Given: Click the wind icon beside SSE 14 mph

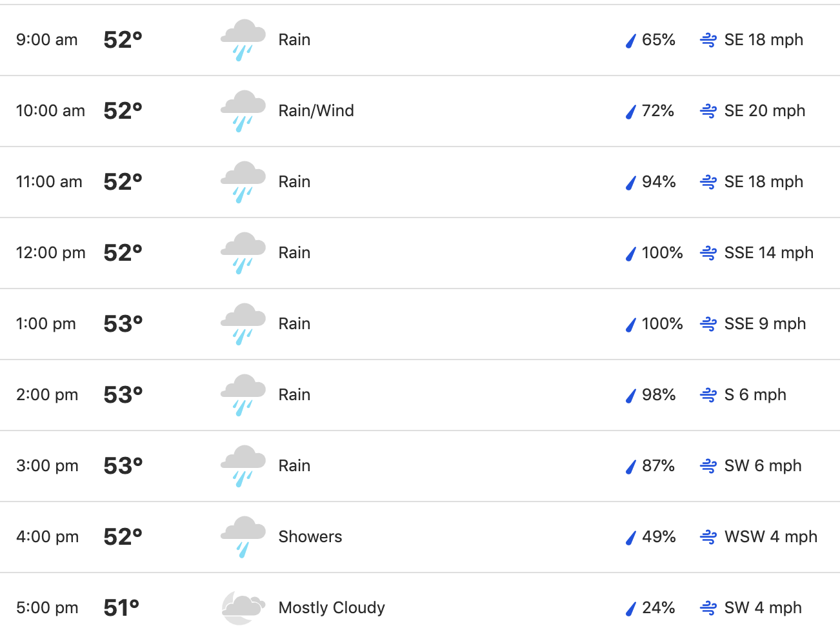Looking at the screenshot, I should [708, 253].
